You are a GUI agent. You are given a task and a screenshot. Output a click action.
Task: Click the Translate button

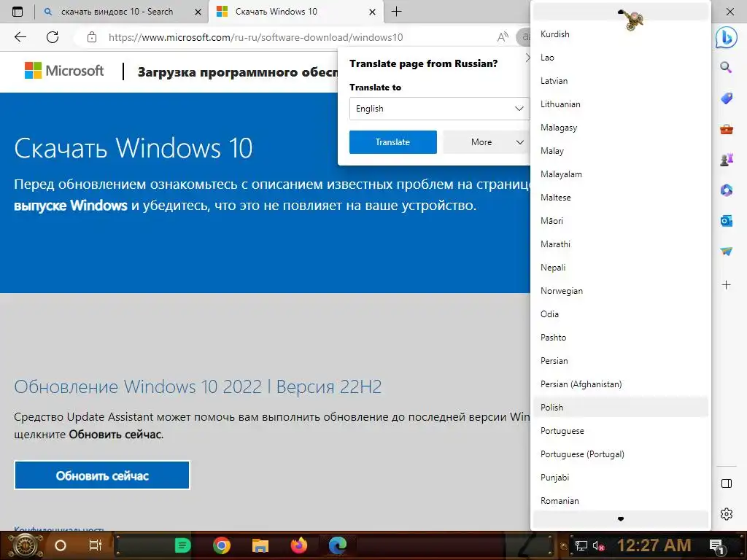(392, 142)
